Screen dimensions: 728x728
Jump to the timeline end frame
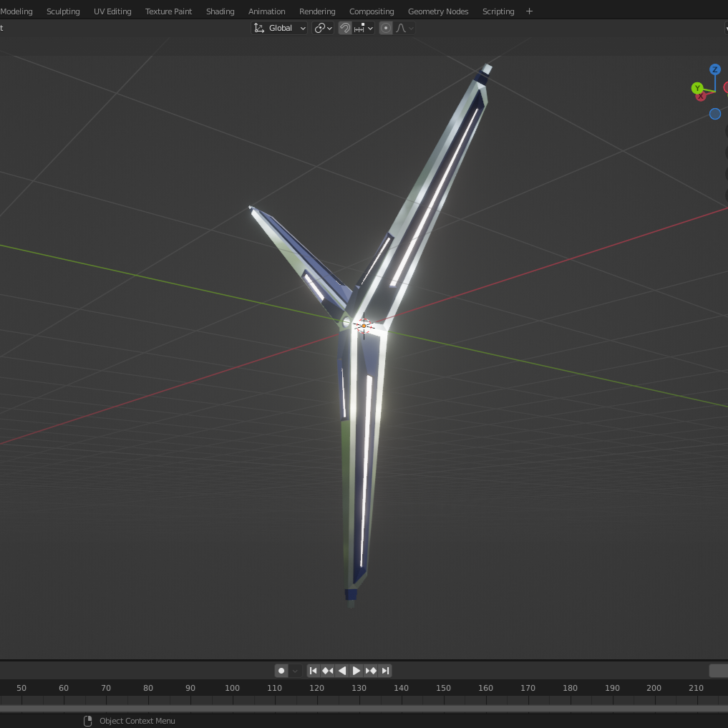[385, 671]
